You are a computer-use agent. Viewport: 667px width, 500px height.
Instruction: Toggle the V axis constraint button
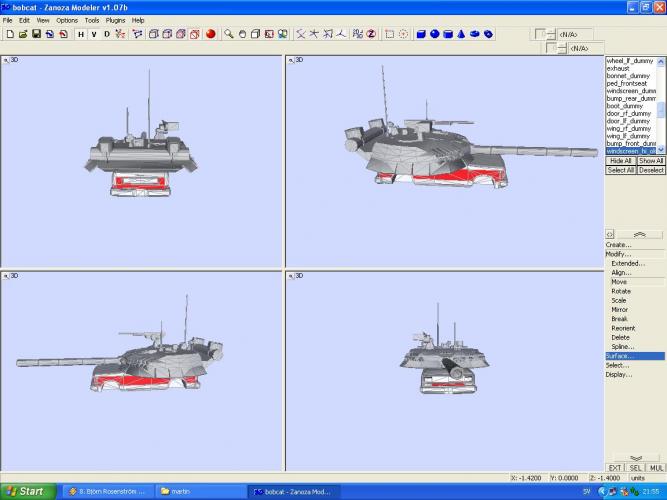point(94,34)
